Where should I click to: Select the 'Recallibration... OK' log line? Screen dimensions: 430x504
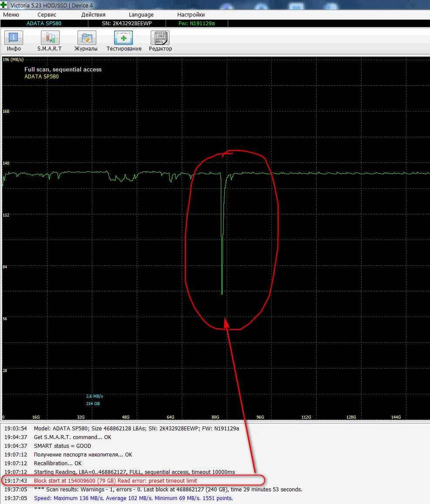coord(43,463)
